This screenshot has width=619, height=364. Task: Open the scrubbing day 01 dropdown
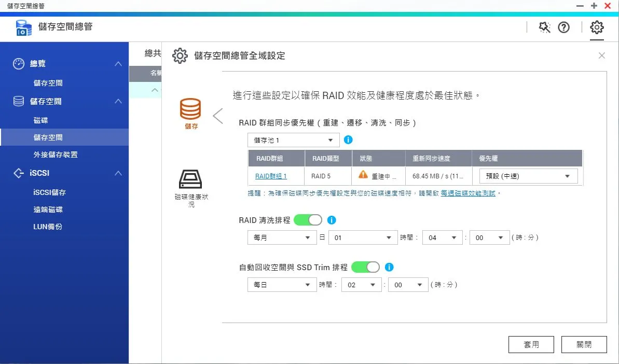pyautogui.click(x=363, y=238)
